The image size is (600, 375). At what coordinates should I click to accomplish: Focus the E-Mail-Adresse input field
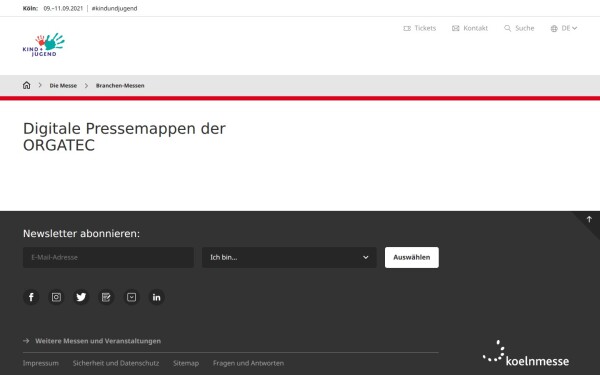(108, 258)
